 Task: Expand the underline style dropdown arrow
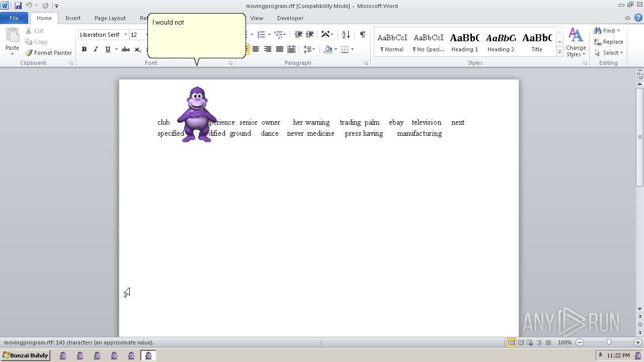coord(116,49)
